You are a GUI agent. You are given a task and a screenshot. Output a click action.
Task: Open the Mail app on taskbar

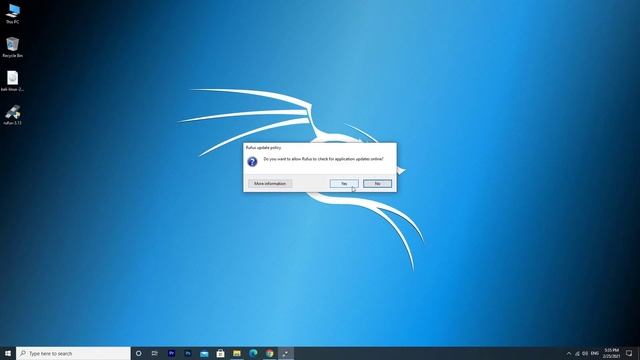click(x=204, y=353)
